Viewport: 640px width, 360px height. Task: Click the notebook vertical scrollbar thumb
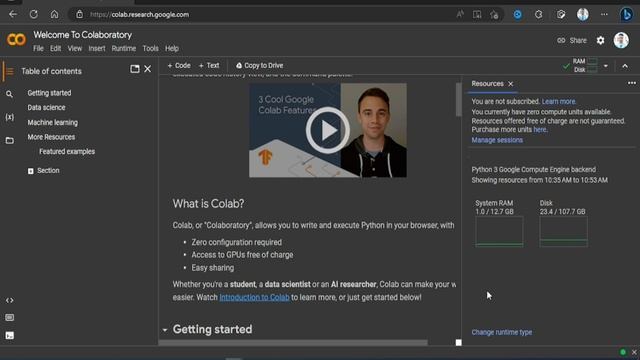click(x=459, y=100)
